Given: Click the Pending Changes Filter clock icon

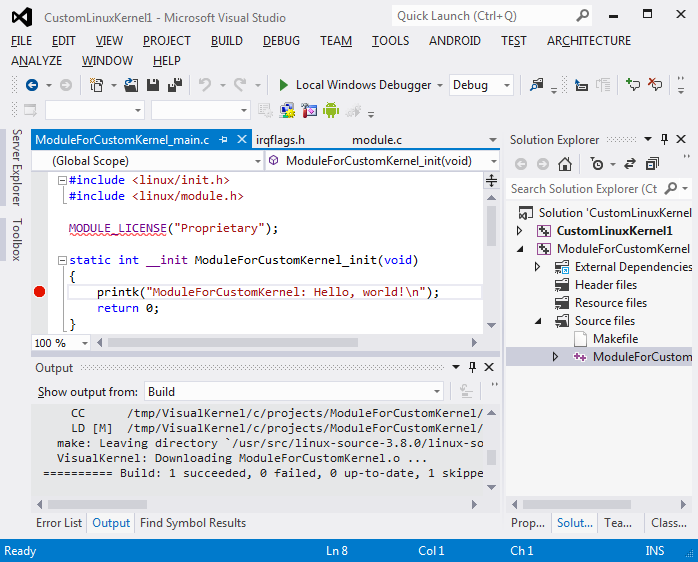Looking at the screenshot, I should 597,164.
